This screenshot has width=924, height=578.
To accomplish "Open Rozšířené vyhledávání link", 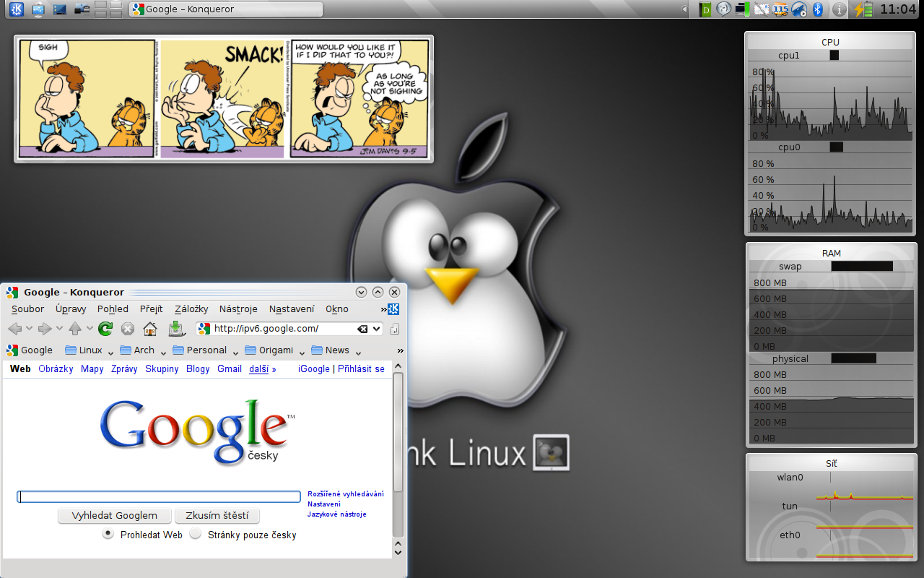I will (346, 494).
